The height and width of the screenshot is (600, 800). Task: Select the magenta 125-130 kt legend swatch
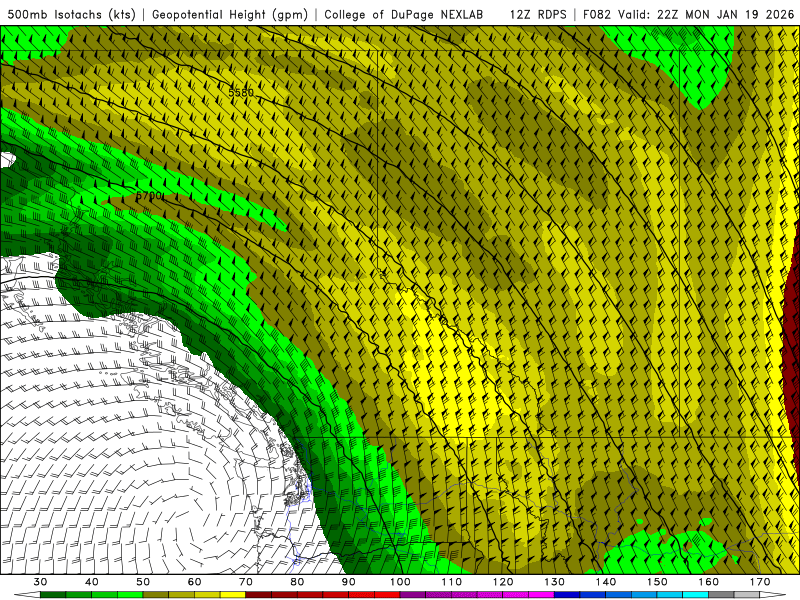click(x=541, y=595)
